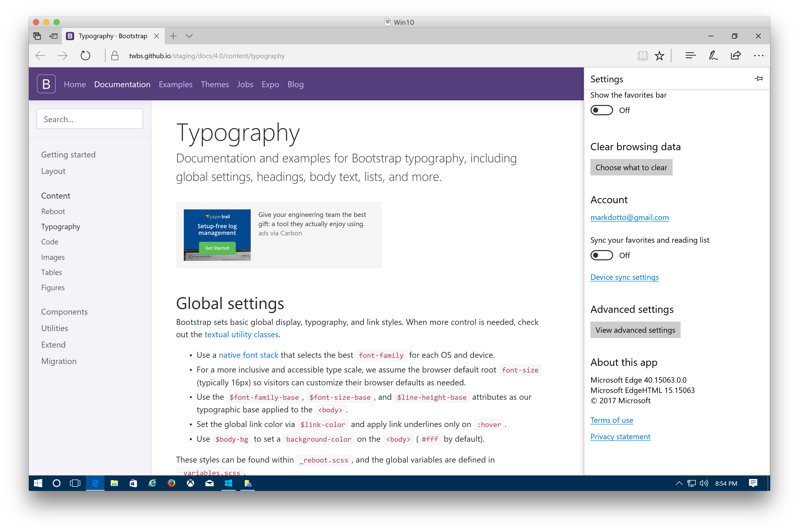Open the Share icon in toolbar
799x532 pixels.
[735, 56]
